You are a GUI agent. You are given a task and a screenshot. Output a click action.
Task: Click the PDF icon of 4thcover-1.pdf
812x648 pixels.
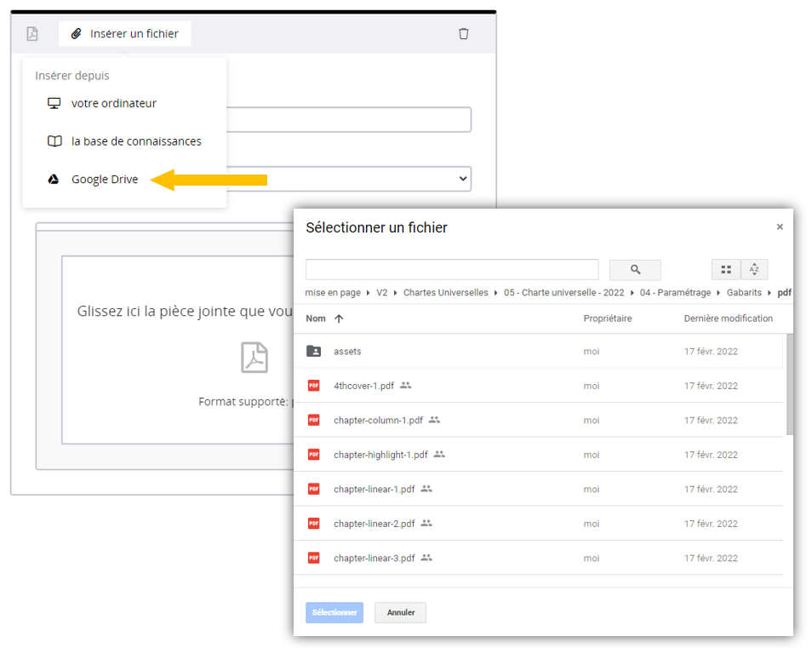point(314,386)
